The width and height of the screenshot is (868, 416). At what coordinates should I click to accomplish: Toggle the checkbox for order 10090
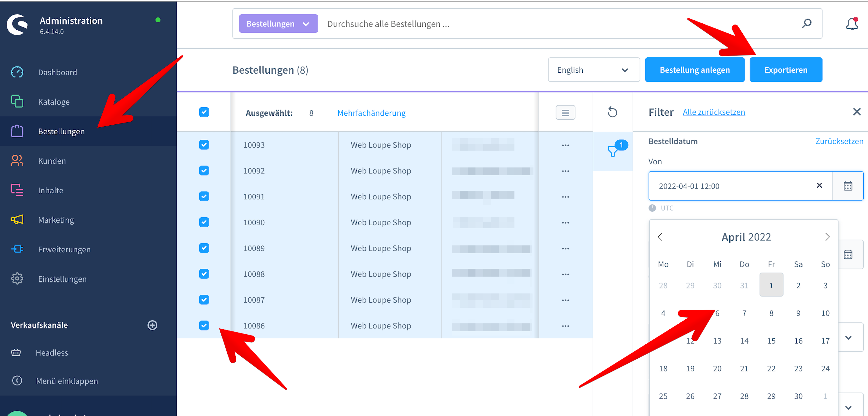204,222
